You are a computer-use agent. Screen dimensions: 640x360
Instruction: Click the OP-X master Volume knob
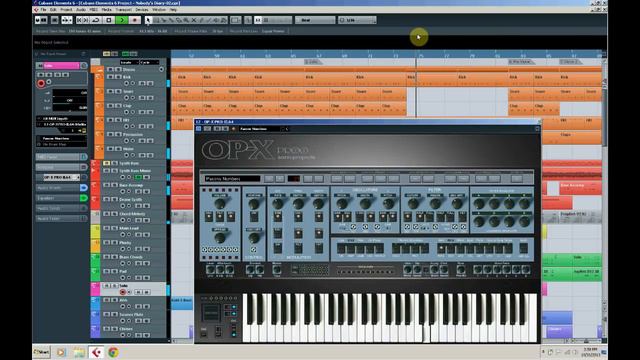click(x=220, y=203)
